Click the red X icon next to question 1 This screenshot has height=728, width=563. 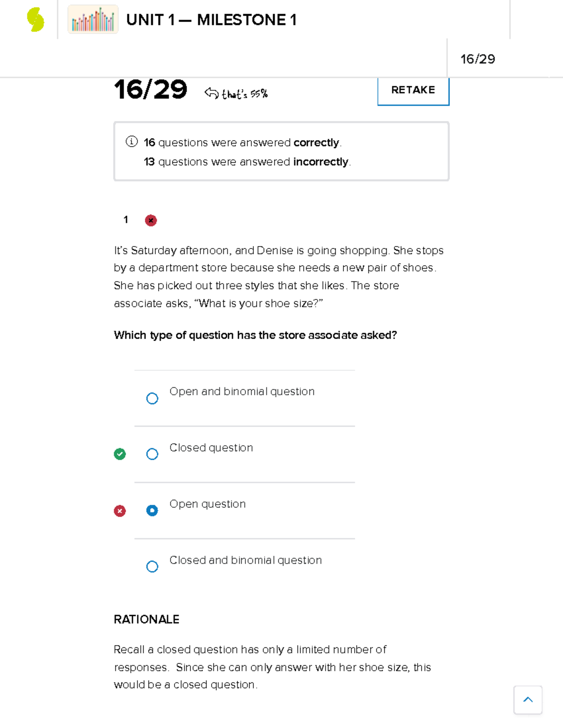click(151, 220)
